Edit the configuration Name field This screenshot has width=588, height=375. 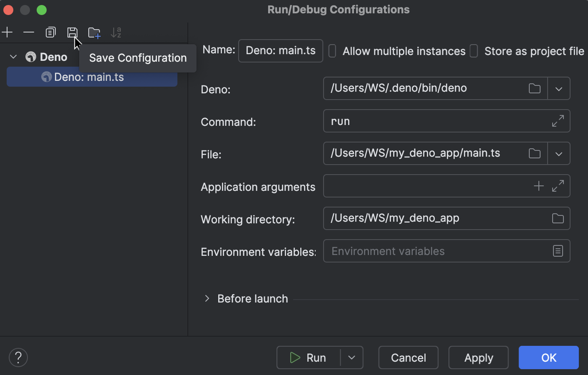pos(280,51)
